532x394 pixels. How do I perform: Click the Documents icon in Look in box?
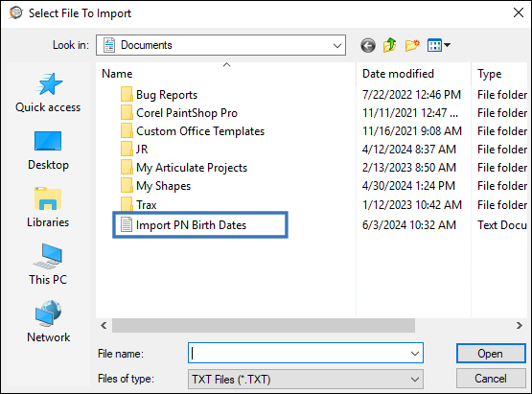(x=109, y=45)
